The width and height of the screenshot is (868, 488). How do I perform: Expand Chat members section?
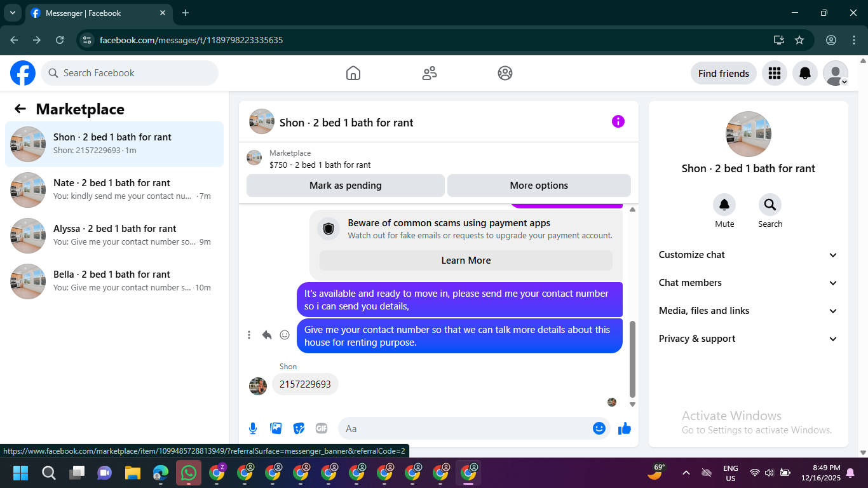(749, 283)
